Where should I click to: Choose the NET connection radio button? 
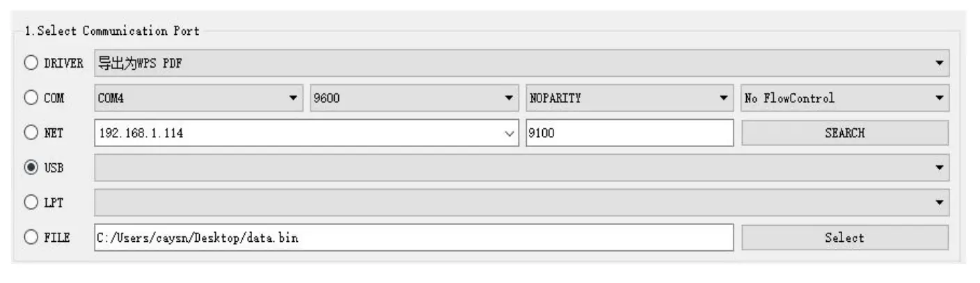(31, 133)
